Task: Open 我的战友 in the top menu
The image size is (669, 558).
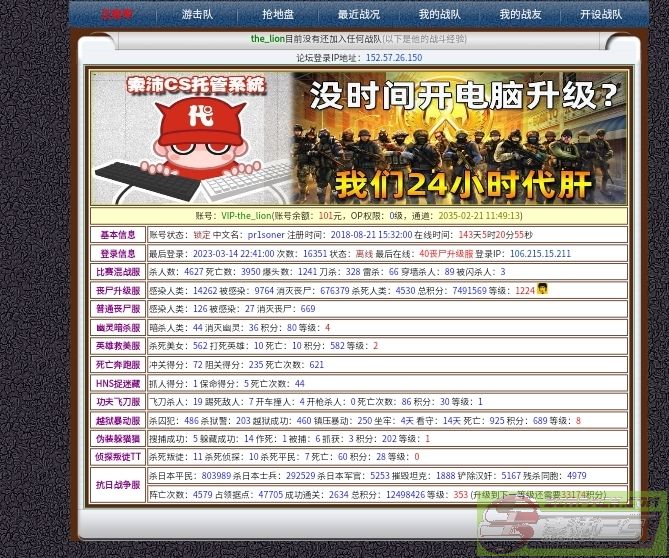Action: pos(520,15)
